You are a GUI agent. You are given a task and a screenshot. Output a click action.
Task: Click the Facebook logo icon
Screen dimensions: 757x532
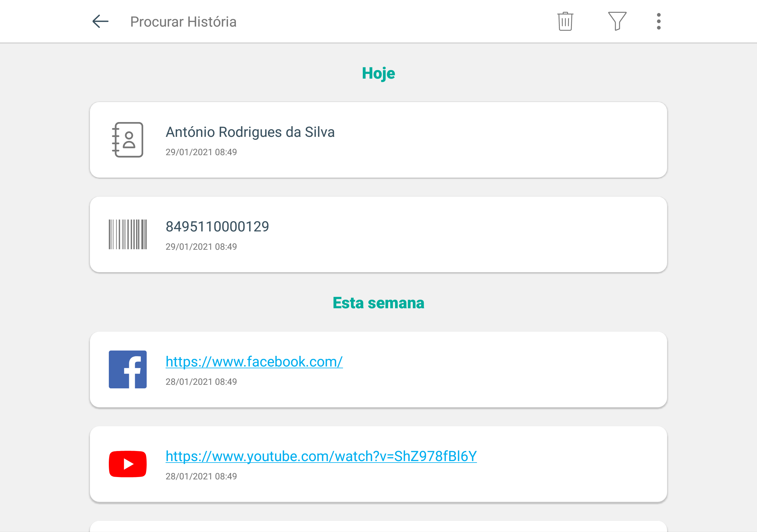(127, 369)
